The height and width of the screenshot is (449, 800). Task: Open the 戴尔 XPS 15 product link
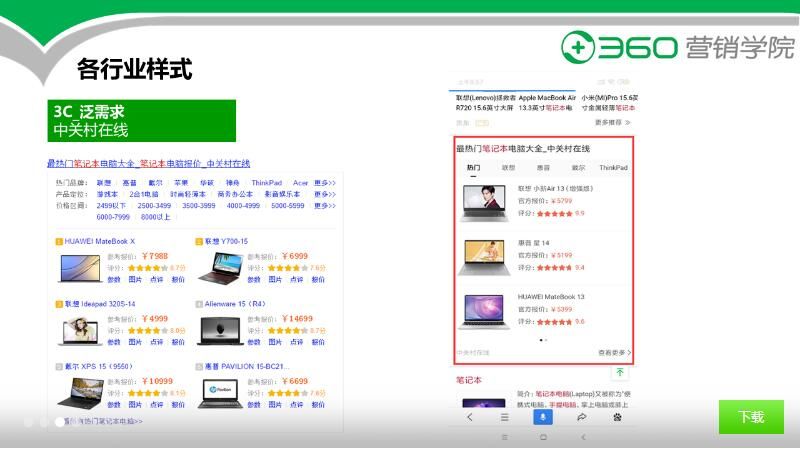98,366
